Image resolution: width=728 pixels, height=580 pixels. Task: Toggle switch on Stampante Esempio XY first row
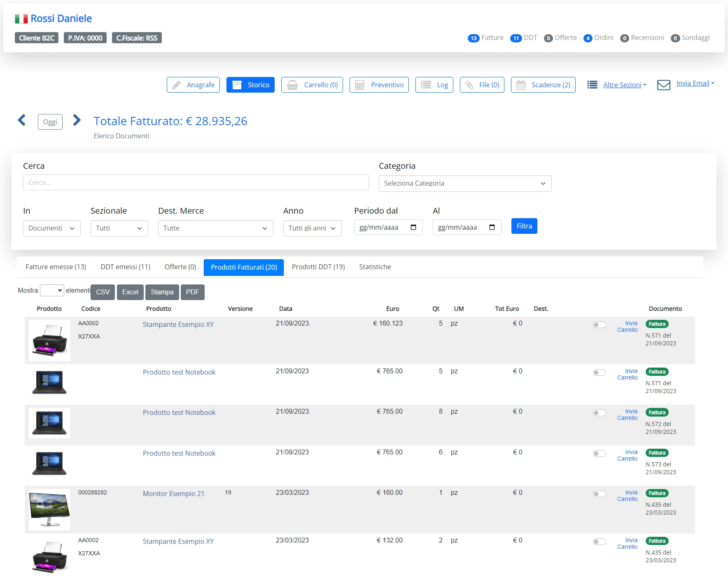tap(599, 325)
